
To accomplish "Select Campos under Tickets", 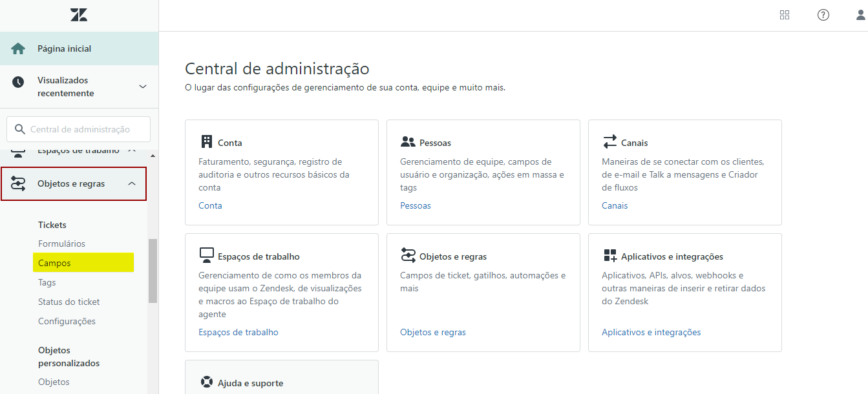I will click(55, 263).
